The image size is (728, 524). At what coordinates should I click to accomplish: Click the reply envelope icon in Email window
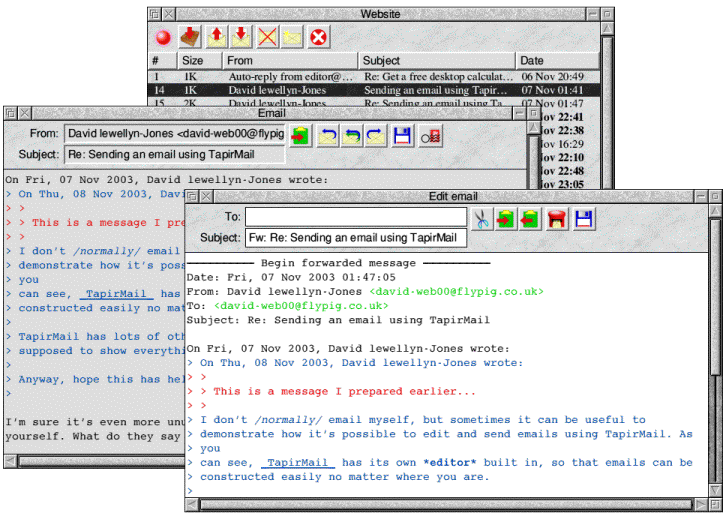pos(328,136)
